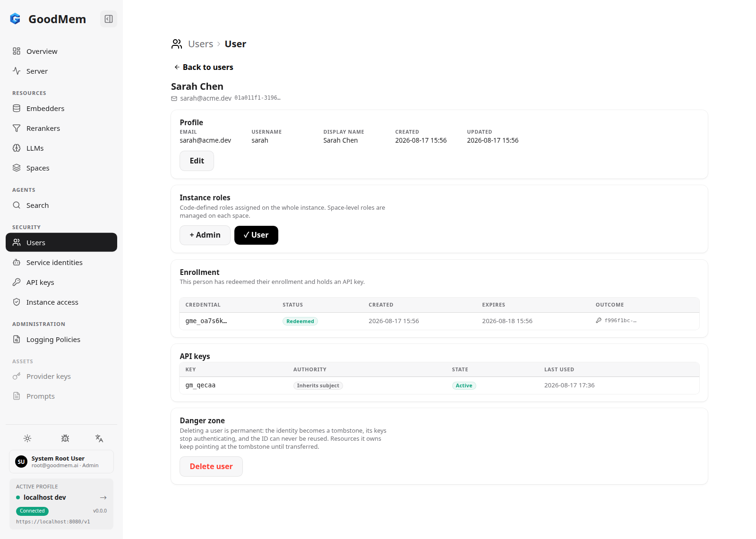756x539 pixels.
Task: Open Embedders section
Action: [61, 108]
